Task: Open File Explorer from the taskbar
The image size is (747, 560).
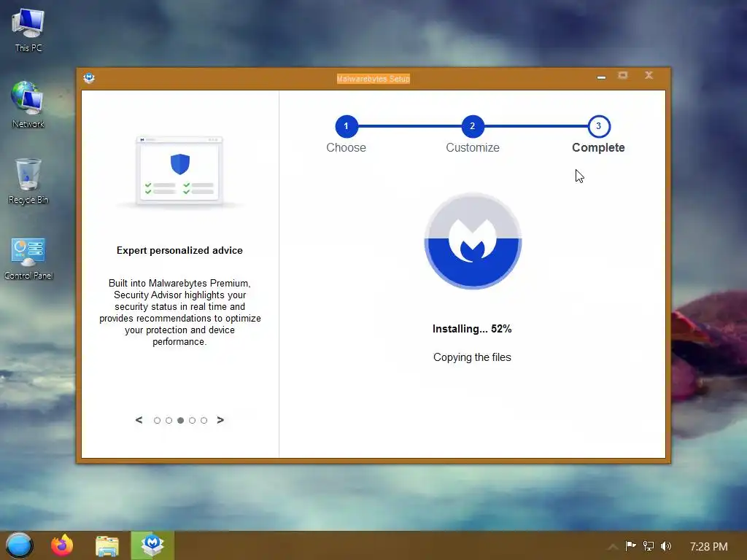Action: 107,545
